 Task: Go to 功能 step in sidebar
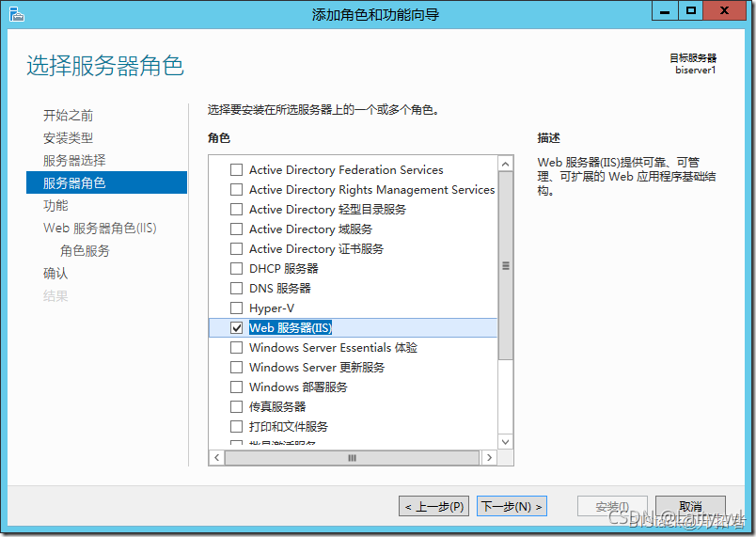point(55,206)
